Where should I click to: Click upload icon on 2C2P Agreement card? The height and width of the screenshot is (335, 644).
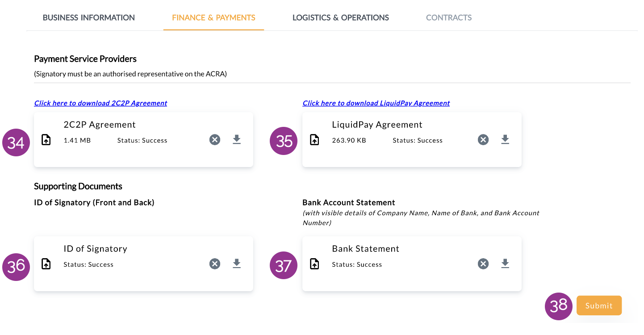pos(46,140)
